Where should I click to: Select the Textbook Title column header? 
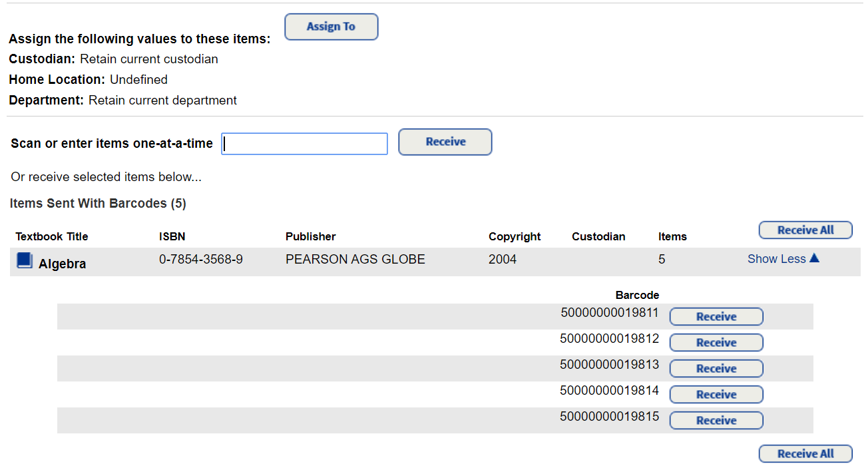[x=51, y=236]
